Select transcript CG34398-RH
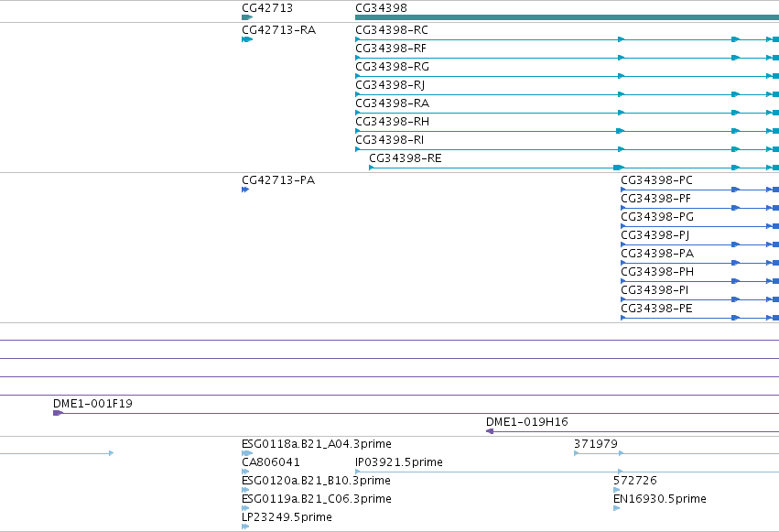779x532 pixels. click(x=392, y=122)
